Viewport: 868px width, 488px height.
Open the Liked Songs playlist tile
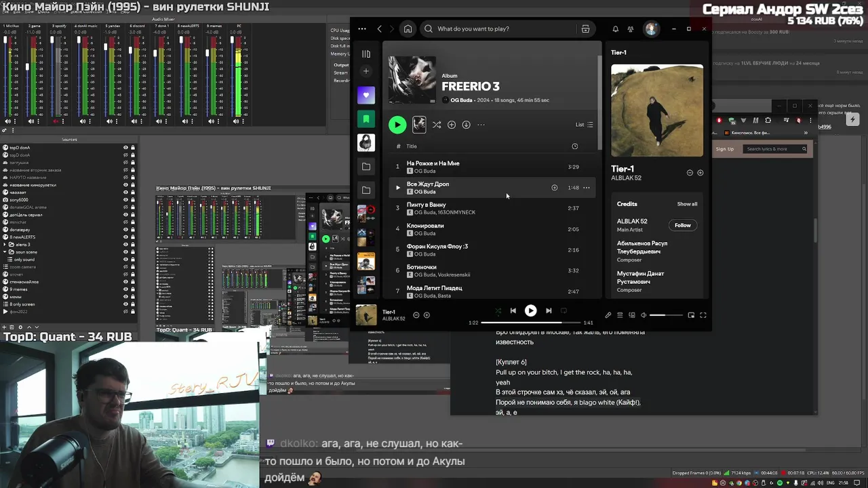tap(366, 96)
